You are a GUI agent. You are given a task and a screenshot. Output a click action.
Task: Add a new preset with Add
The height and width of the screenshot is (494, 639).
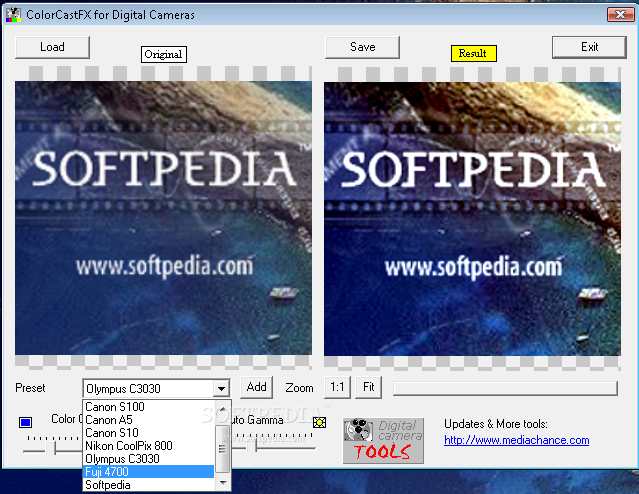tap(256, 387)
